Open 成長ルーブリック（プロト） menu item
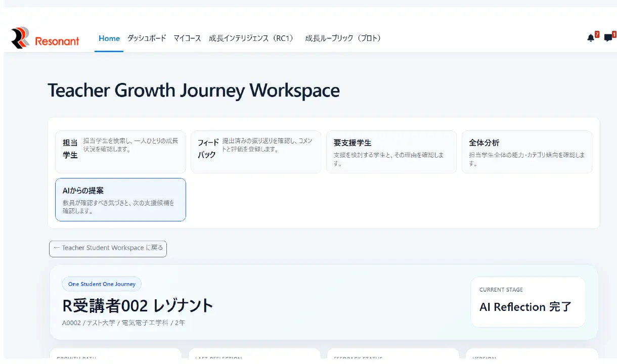 click(343, 38)
